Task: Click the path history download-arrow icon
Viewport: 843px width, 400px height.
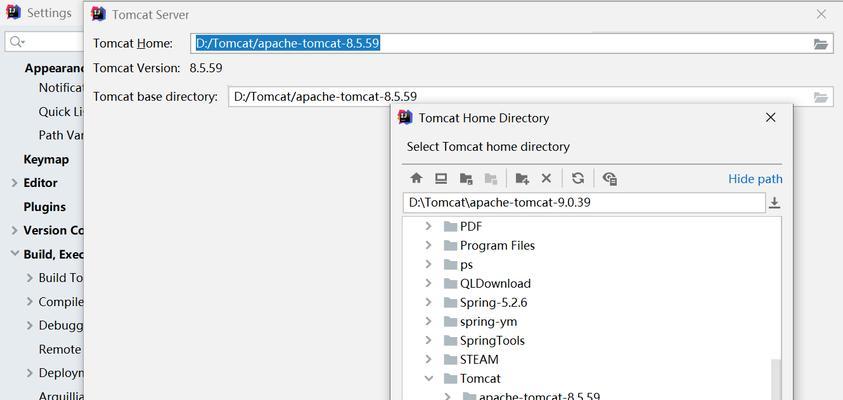Action: 774,203
